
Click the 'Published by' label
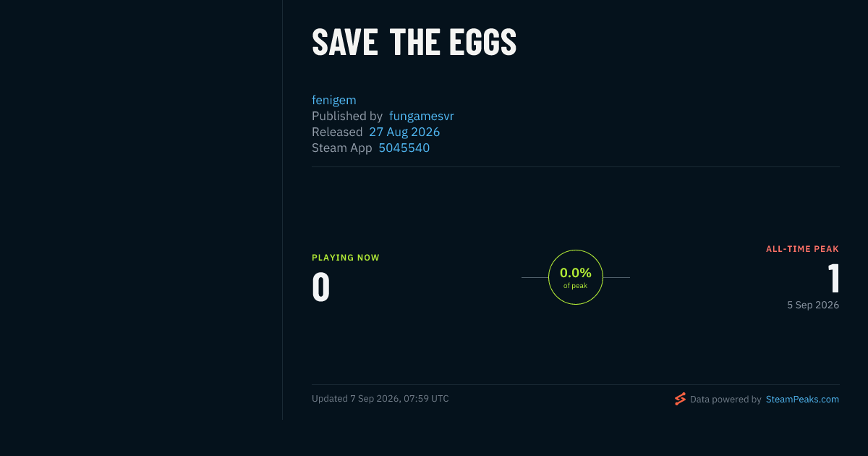coord(347,116)
